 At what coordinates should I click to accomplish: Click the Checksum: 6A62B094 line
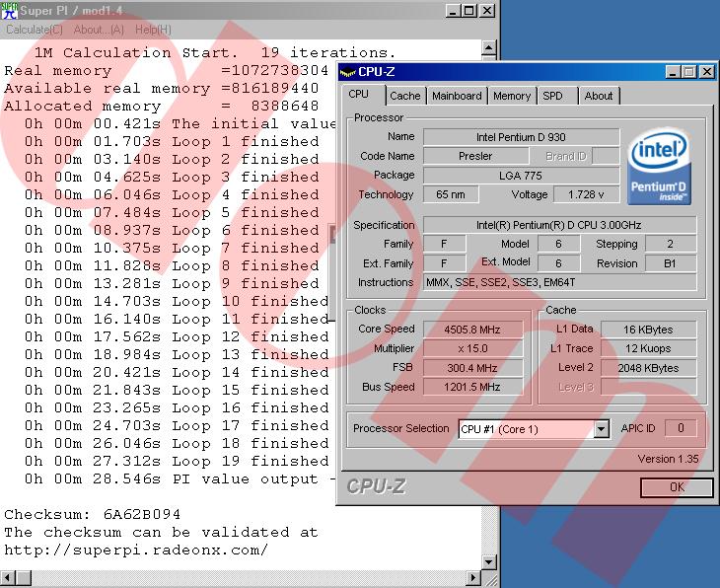[x=93, y=515]
